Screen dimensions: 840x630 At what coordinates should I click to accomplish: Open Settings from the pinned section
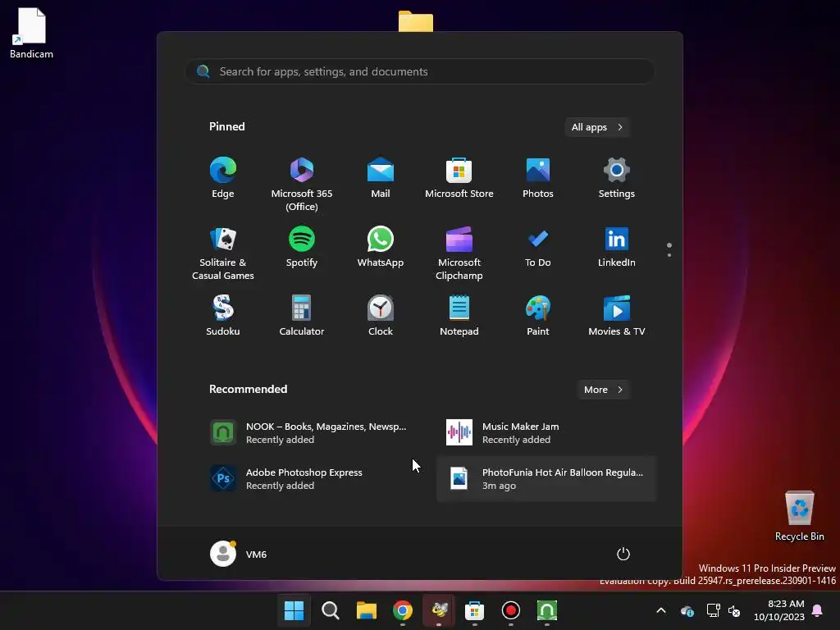click(x=617, y=178)
